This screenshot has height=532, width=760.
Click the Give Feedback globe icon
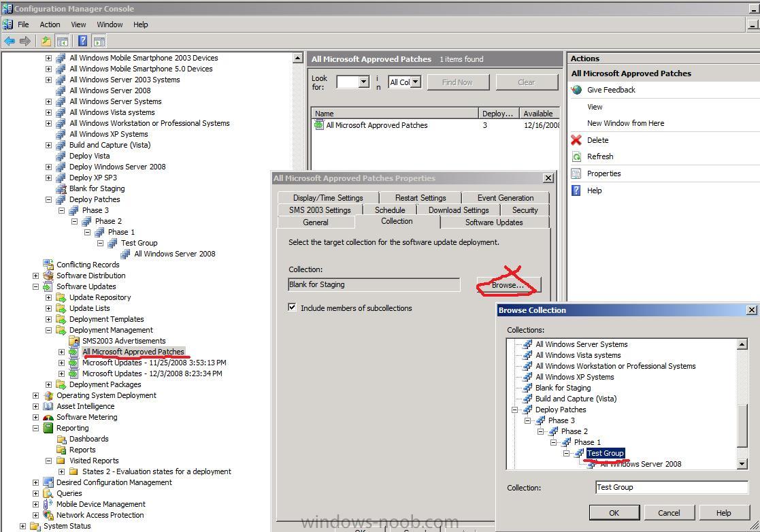point(577,90)
